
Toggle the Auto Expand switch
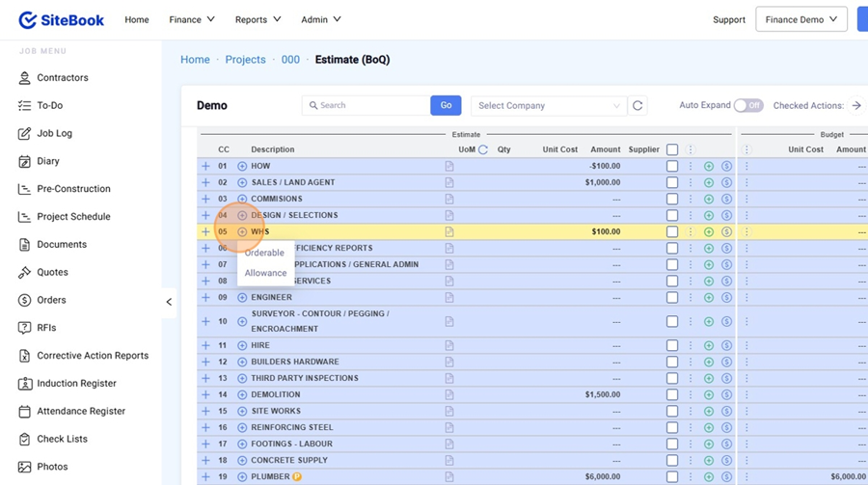tap(747, 106)
